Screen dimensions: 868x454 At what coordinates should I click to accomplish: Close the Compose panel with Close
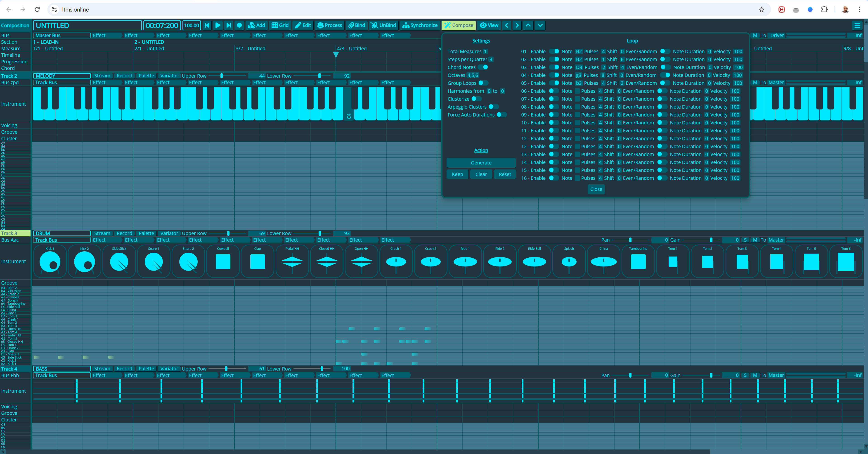click(596, 189)
